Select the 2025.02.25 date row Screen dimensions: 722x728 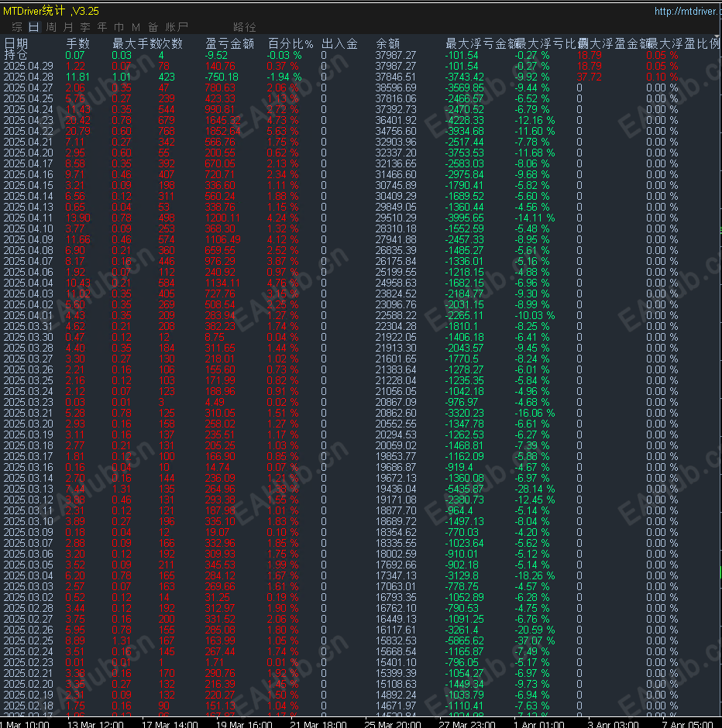coord(29,640)
